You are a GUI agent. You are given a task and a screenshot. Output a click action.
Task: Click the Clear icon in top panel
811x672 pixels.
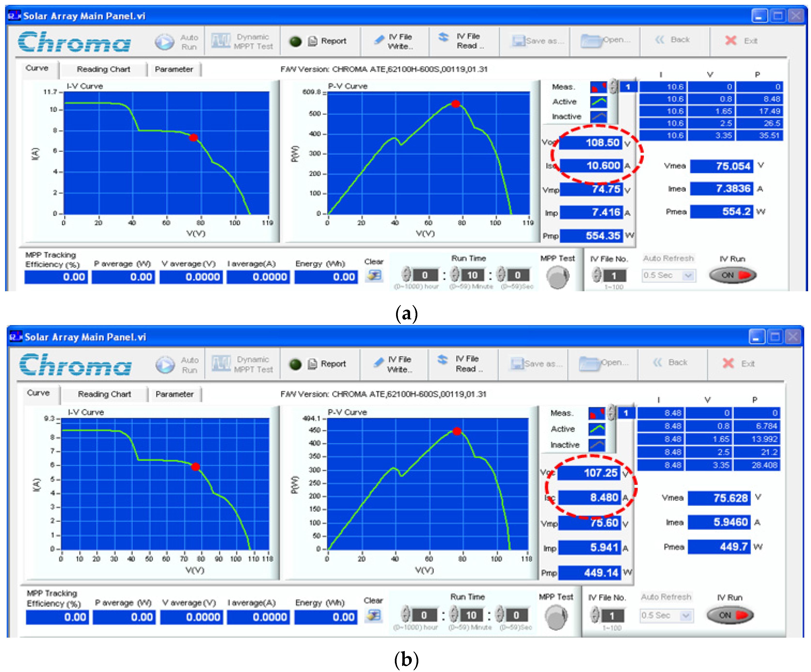[x=374, y=275]
